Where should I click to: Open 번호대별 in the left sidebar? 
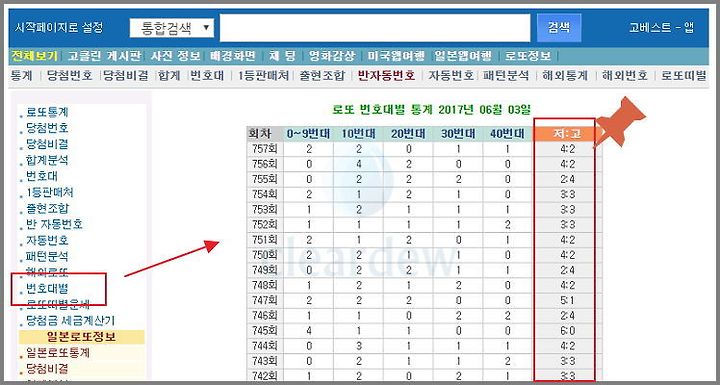tap(47, 289)
